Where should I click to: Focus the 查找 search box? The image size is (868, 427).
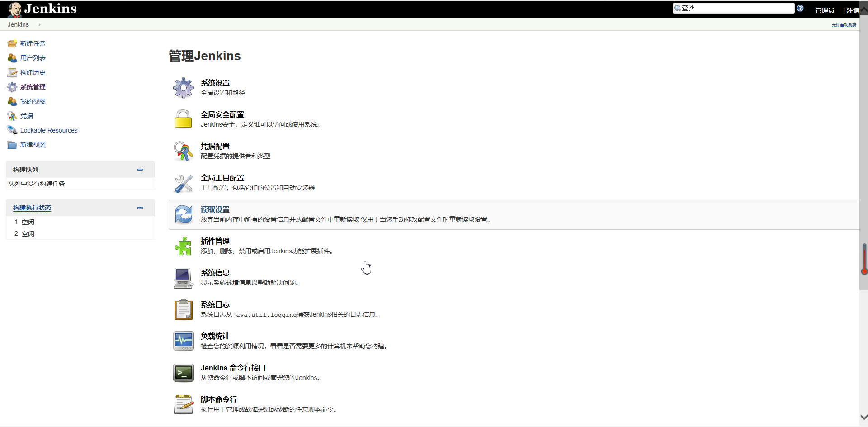(733, 8)
